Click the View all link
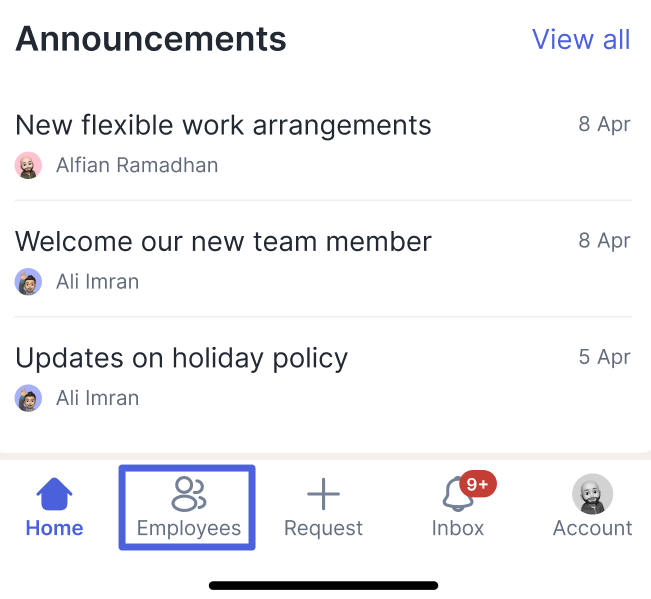The width and height of the screenshot is (651, 599). (581, 39)
